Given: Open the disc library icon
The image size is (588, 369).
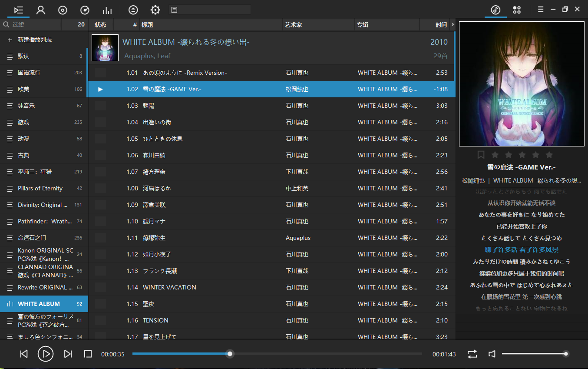Looking at the screenshot, I should (x=63, y=10).
